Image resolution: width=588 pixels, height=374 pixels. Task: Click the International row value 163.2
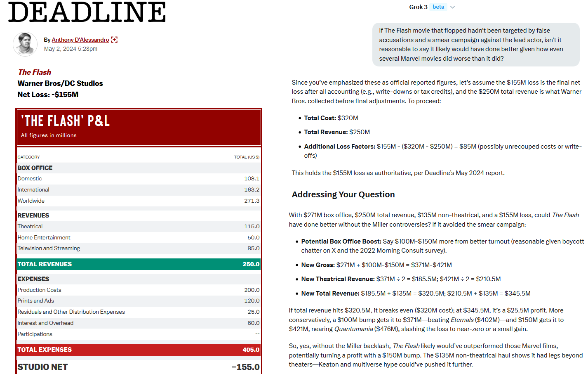pyautogui.click(x=252, y=190)
